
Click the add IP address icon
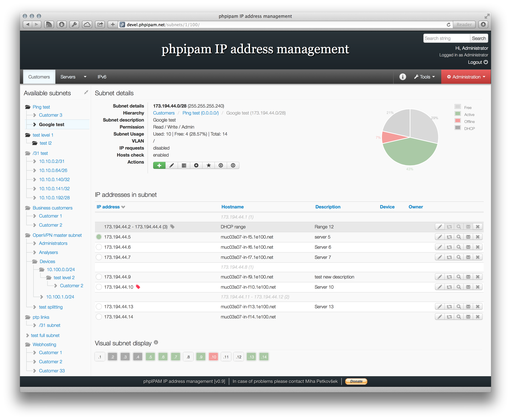click(x=159, y=166)
